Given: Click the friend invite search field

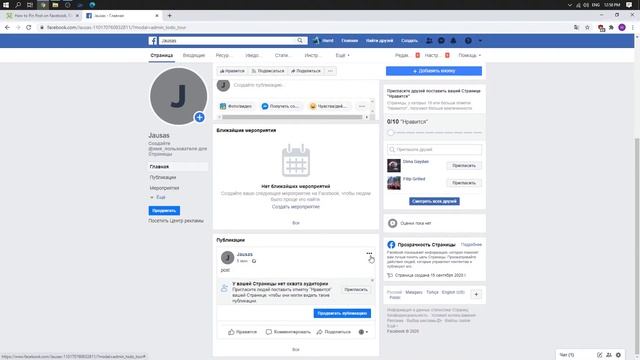Looking at the screenshot, I should point(434,149).
